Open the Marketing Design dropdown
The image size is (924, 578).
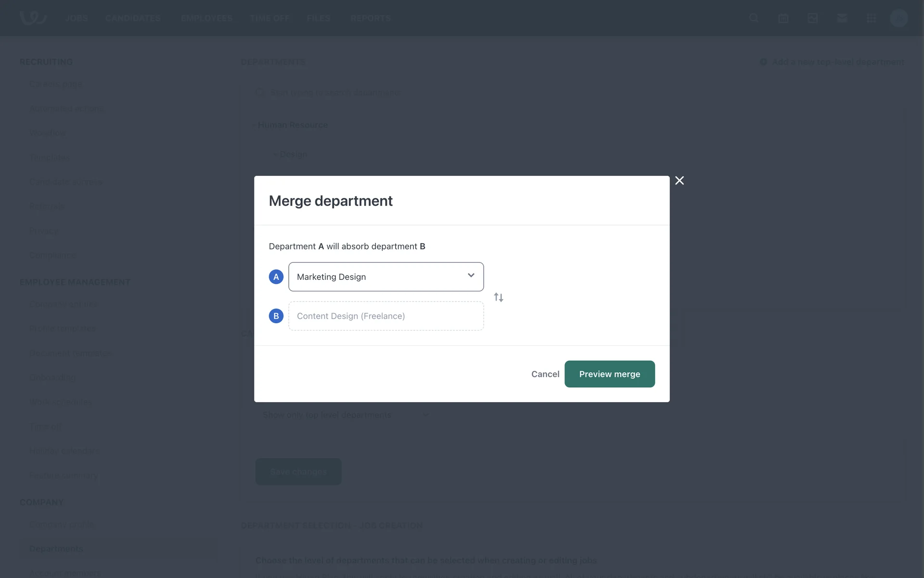coord(386,276)
